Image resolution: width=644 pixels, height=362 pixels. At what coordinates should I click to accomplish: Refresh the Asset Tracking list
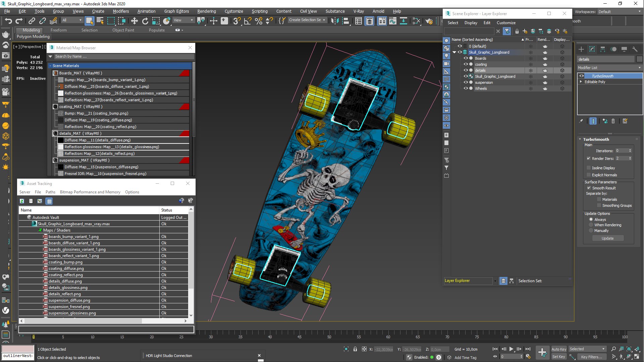pyautogui.click(x=22, y=201)
